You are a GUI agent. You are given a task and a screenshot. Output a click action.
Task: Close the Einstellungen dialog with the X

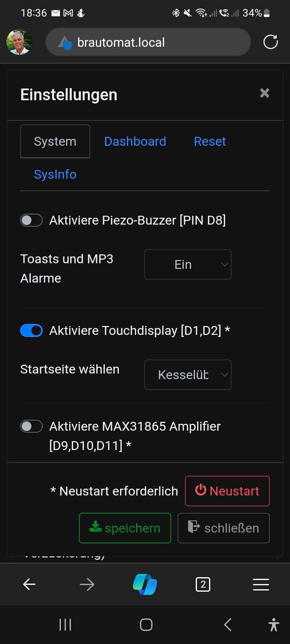pos(265,93)
